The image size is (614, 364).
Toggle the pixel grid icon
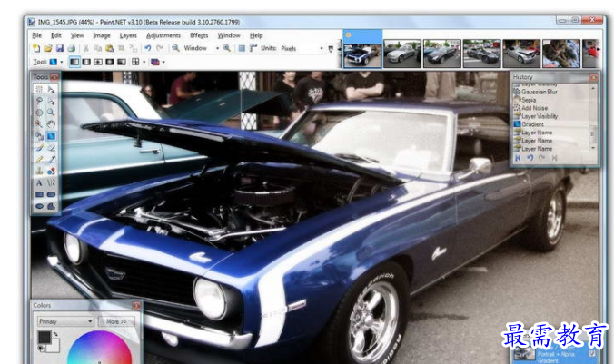[242, 48]
